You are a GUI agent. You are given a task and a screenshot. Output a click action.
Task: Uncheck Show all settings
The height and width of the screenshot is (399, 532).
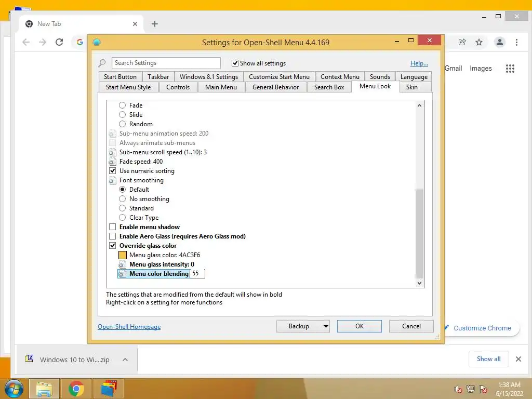click(235, 63)
